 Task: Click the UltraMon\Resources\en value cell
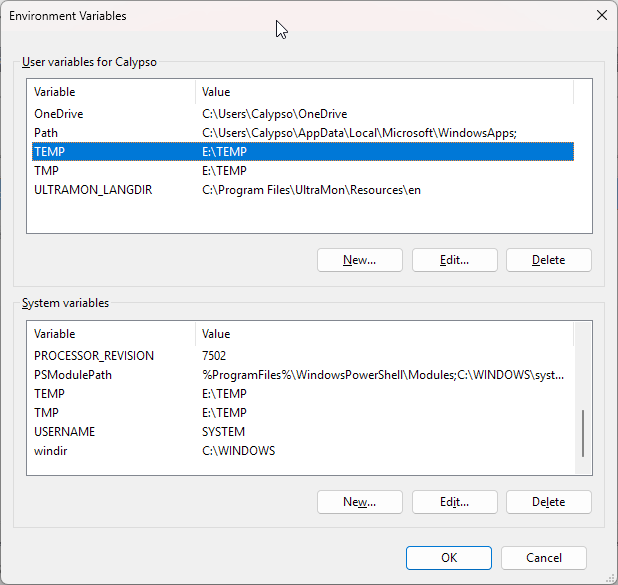click(x=311, y=190)
